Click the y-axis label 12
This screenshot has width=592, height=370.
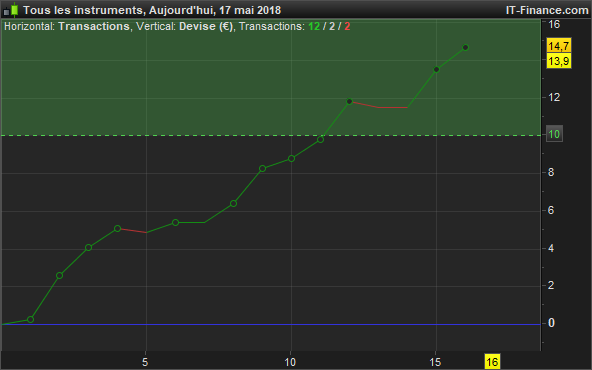[554, 97]
